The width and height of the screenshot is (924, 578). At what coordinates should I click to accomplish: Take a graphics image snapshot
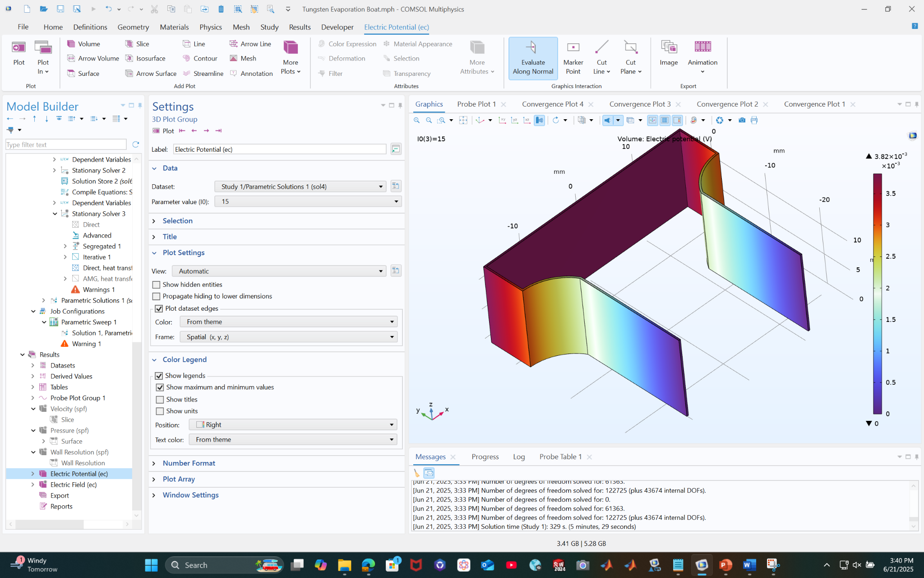click(x=742, y=120)
